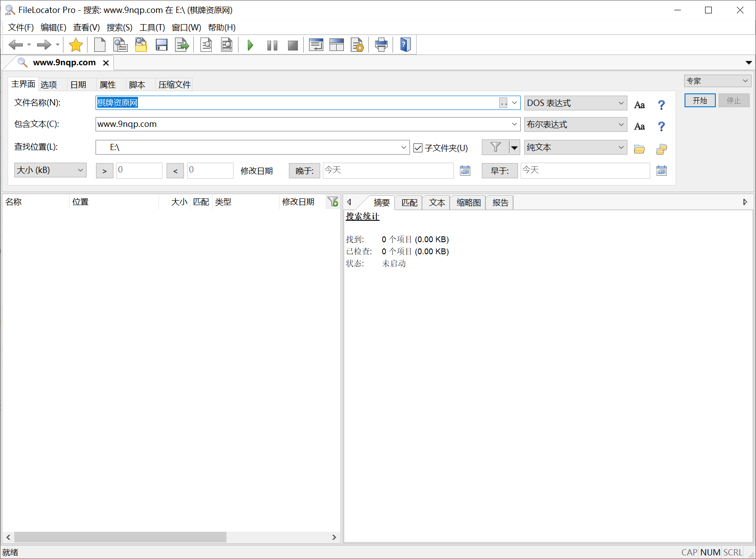This screenshot has height=559, width=756.
Task: Expand the file name history dropdown
Action: click(514, 103)
